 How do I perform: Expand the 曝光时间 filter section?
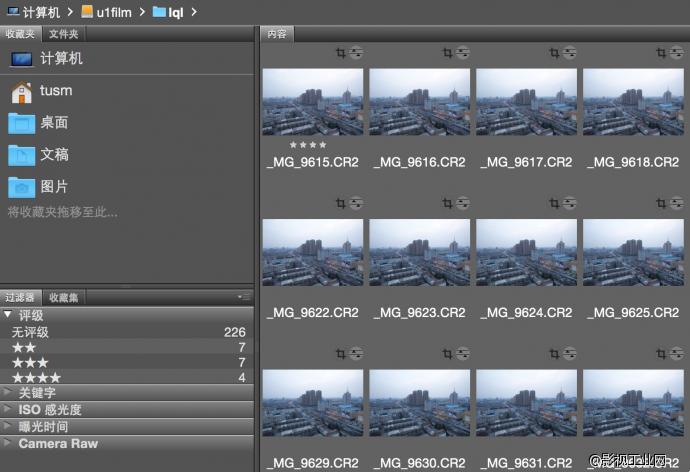tap(7, 426)
